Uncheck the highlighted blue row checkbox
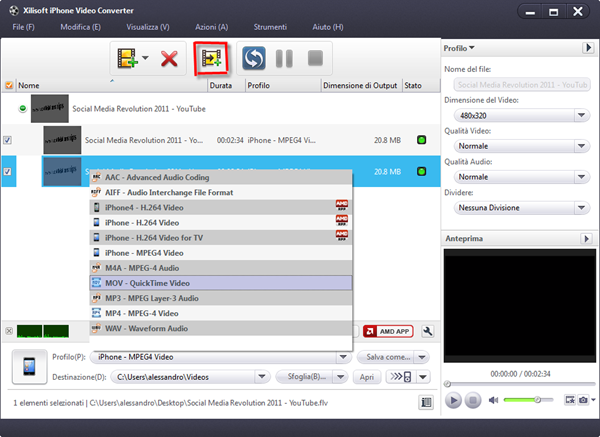The image size is (600, 437). pyautogui.click(x=7, y=171)
